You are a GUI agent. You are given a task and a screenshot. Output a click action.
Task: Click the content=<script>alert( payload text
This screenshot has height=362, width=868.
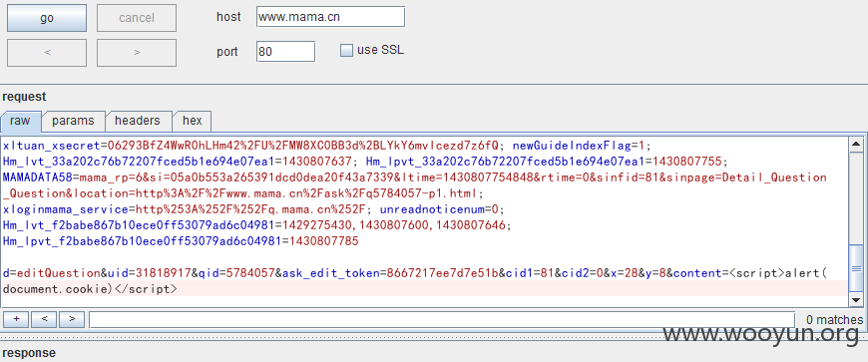[x=751, y=273]
